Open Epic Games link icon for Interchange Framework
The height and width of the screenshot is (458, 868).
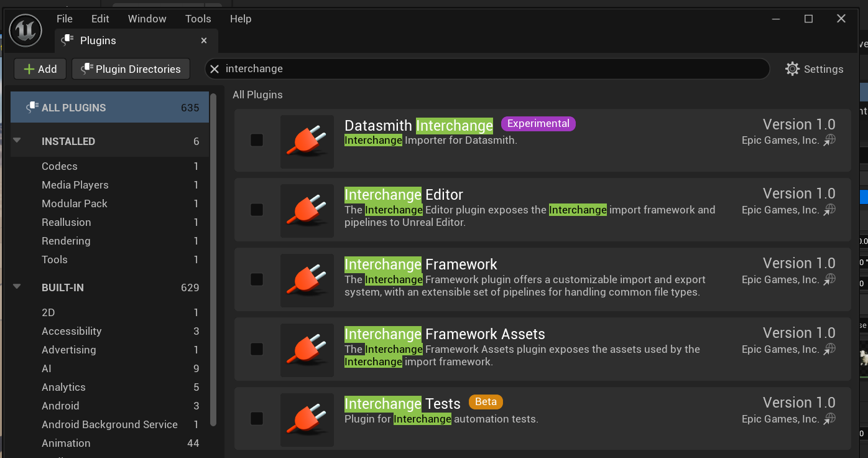(829, 280)
